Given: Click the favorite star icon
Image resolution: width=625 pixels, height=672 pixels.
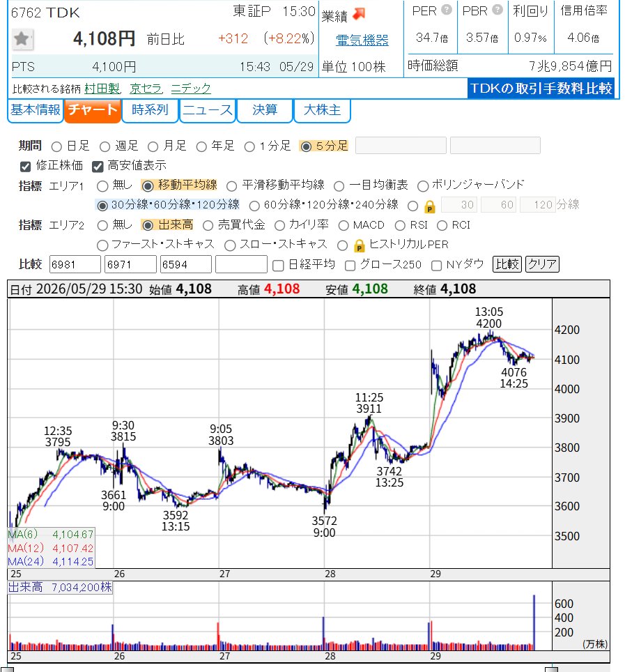Looking at the screenshot, I should (22, 40).
